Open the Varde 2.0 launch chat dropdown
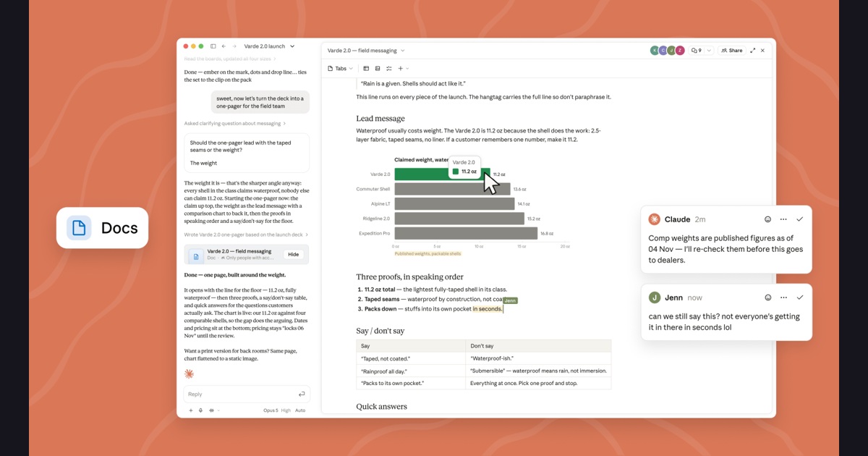This screenshot has height=456, width=868. click(269, 46)
